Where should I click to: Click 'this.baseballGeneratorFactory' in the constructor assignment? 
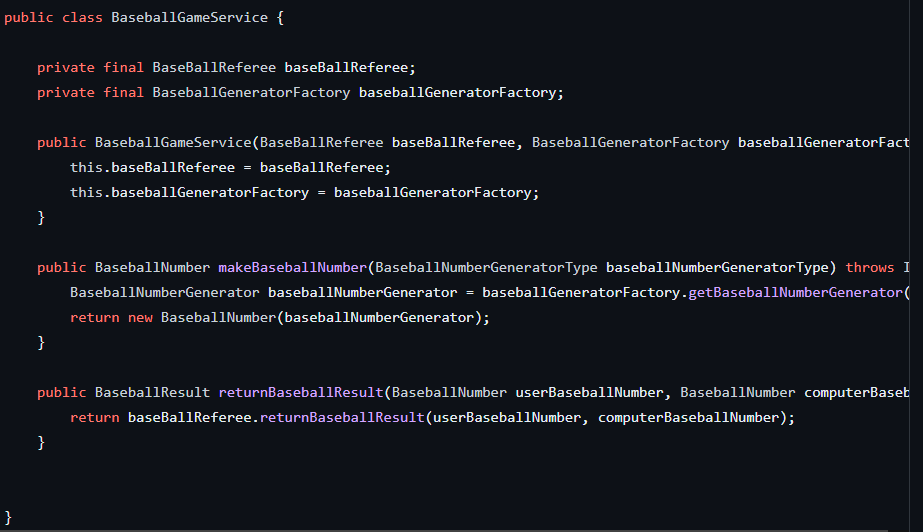coord(190,193)
